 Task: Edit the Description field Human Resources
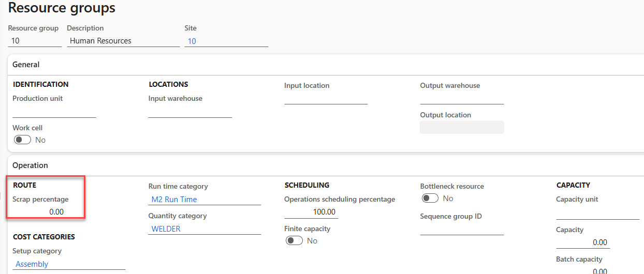pos(123,41)
